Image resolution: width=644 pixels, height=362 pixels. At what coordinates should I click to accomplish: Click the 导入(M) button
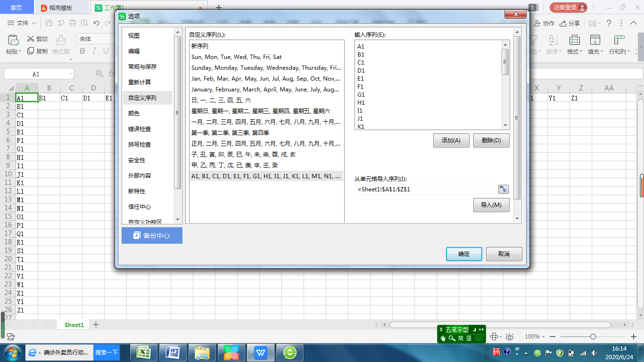491,205
